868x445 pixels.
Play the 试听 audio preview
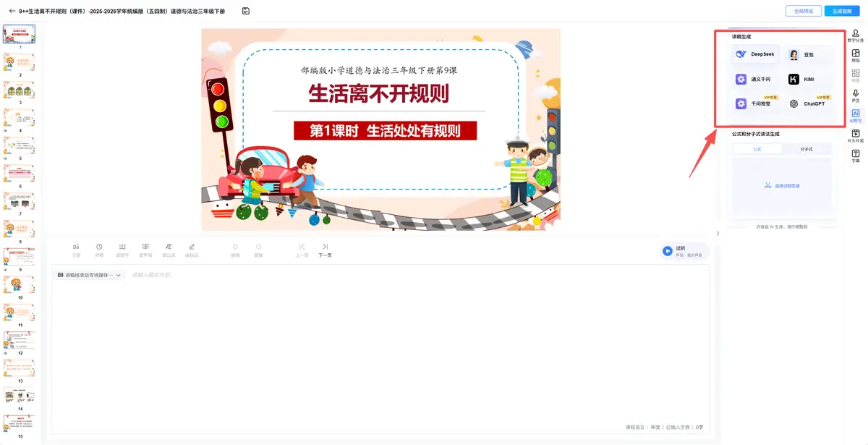[668, 251]
